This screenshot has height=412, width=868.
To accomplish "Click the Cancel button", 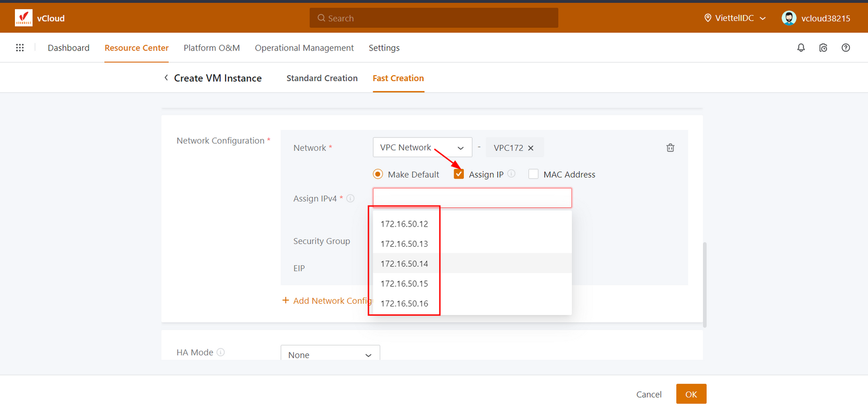I will [649, 394].
